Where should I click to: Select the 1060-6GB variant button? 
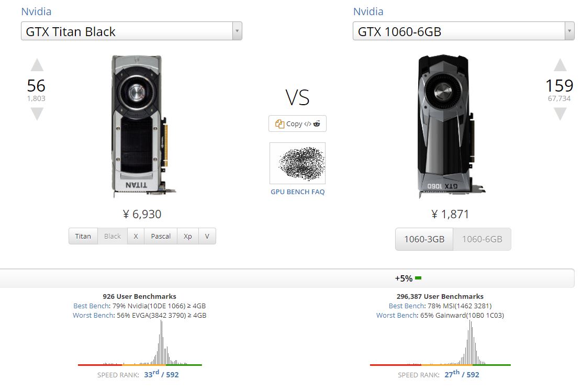coord(482,239)
